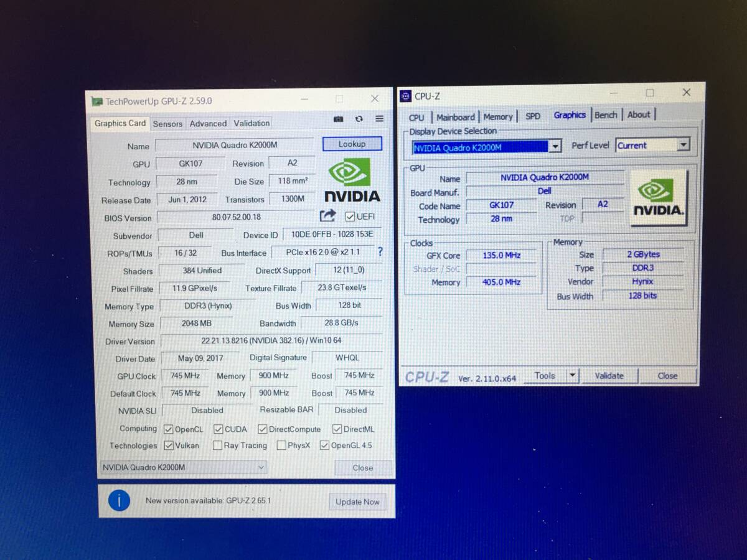
Task: Click the CPU-Z title bar app icon
Action: pos(405,96)
